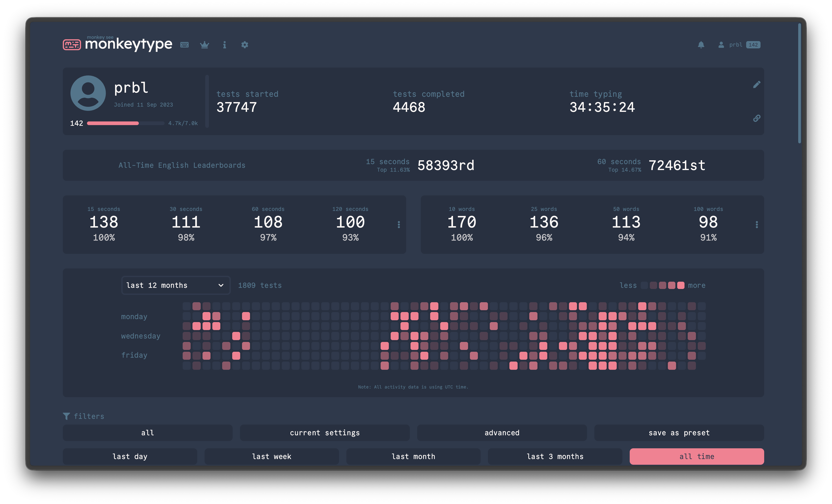The height and width of the screenshot is (504, 832).
Task: Click the prbl username in the header
Action: pos(736,45)
